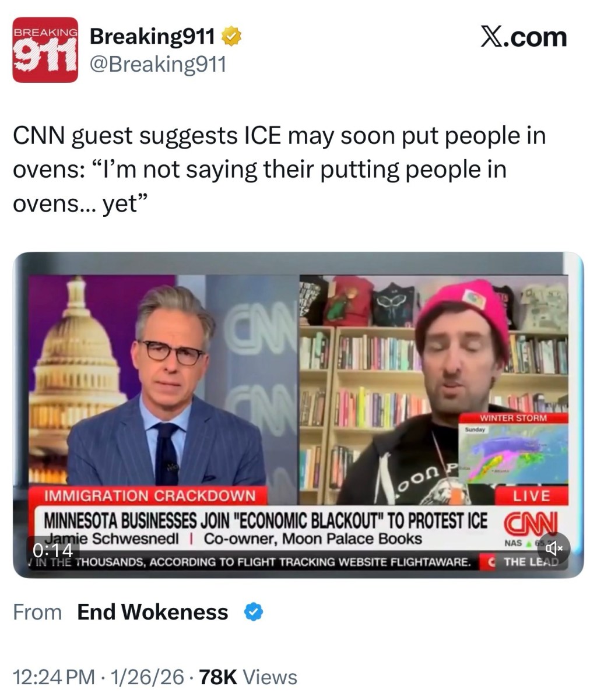The height and width of the screenshot is (700, 597).
Task: Unmute the video with the speaker icon
Action: click(x=553, y=548)
